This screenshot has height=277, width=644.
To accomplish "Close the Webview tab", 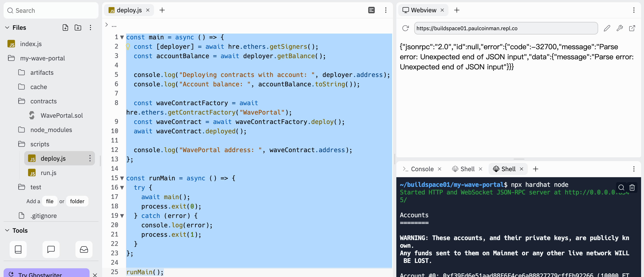I will pos(442,10).
